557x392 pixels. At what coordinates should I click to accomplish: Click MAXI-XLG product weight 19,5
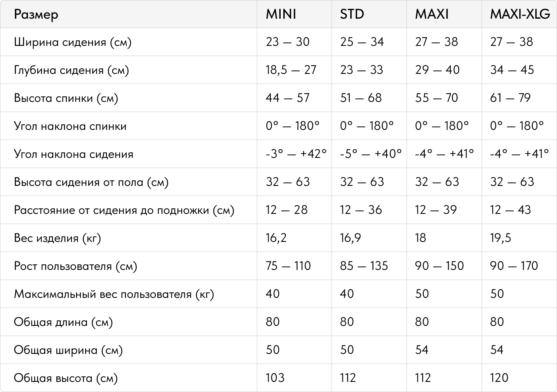tap(501, 238)
